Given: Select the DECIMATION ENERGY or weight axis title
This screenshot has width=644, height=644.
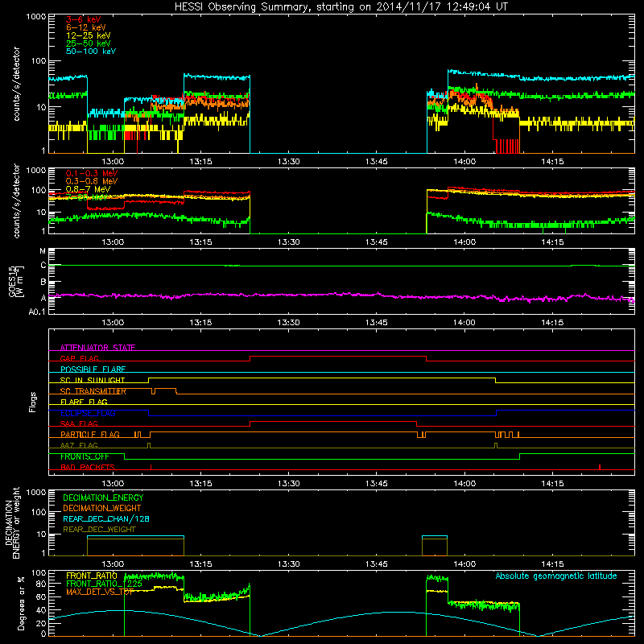Looking at the screenshot, I should click(12, 523).
